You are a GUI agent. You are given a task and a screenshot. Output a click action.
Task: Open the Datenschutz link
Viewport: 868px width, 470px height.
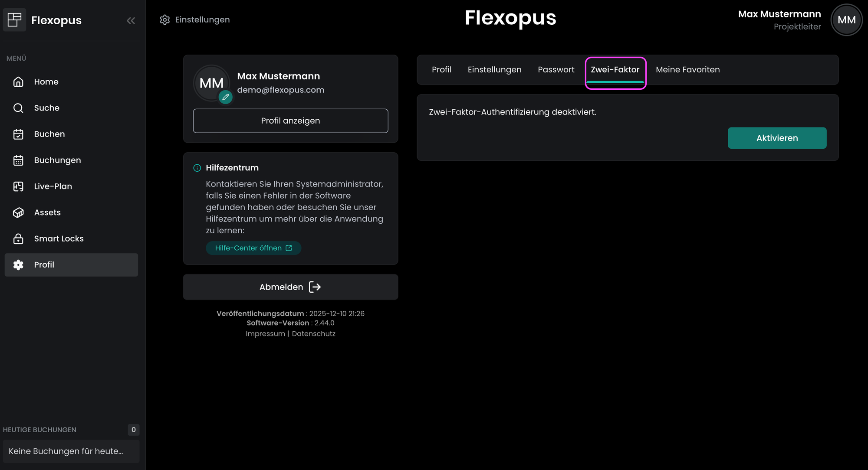coord(313,334)
